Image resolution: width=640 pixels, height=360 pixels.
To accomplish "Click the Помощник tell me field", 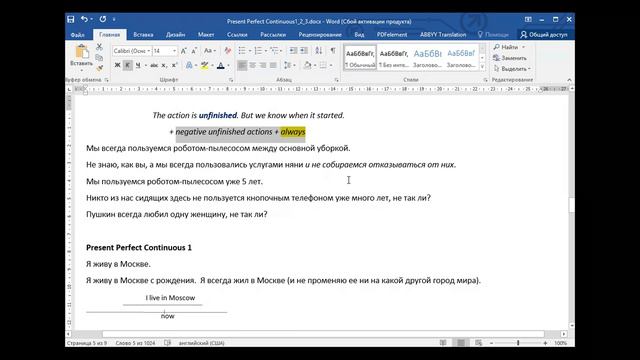I will 493,35.
